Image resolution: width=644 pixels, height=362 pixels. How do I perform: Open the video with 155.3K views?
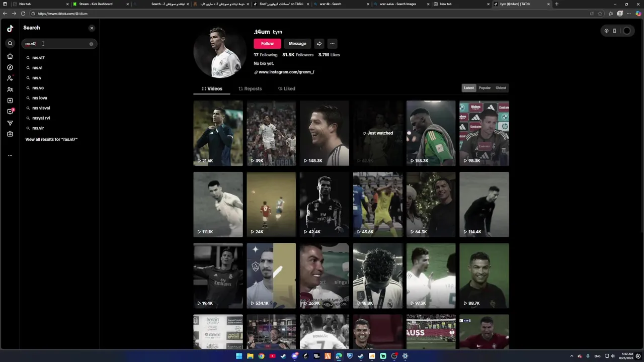431,133
